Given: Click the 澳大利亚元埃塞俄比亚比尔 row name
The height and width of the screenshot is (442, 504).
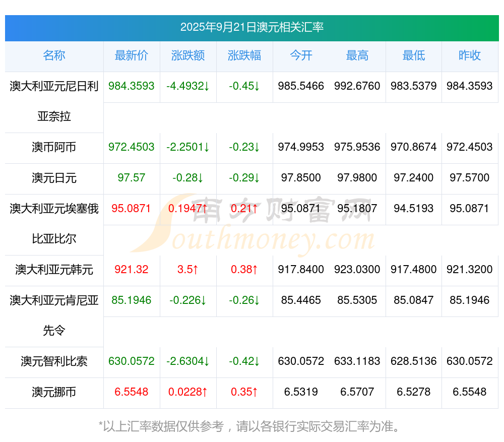Looking at the screenshot, I should pyautogui.click(x=54, y=224).
